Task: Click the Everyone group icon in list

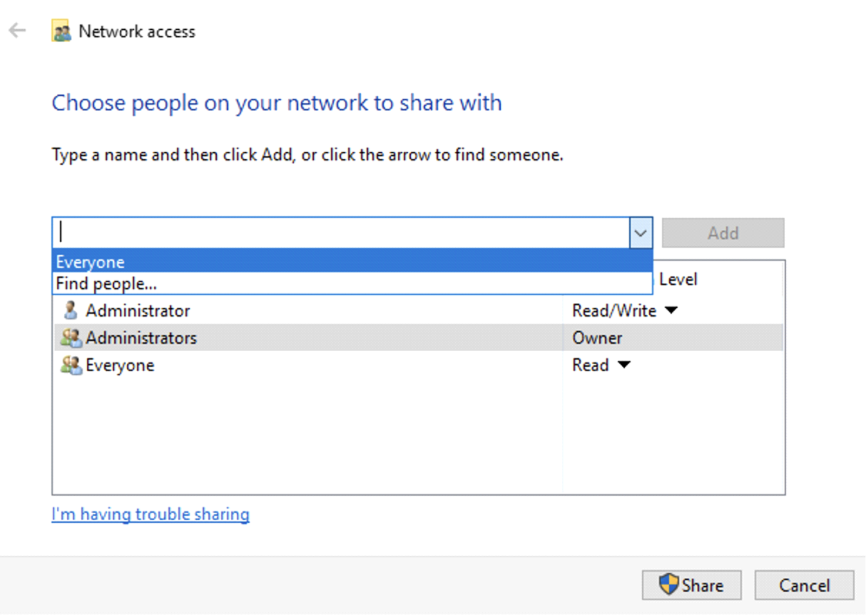Action: 71,365
